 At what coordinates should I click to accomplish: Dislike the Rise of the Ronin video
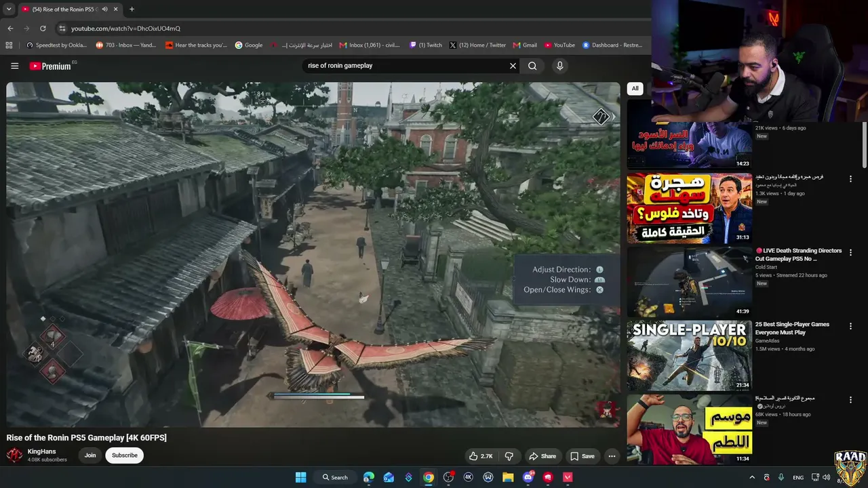pyautogui.click(x=509, y=456)
